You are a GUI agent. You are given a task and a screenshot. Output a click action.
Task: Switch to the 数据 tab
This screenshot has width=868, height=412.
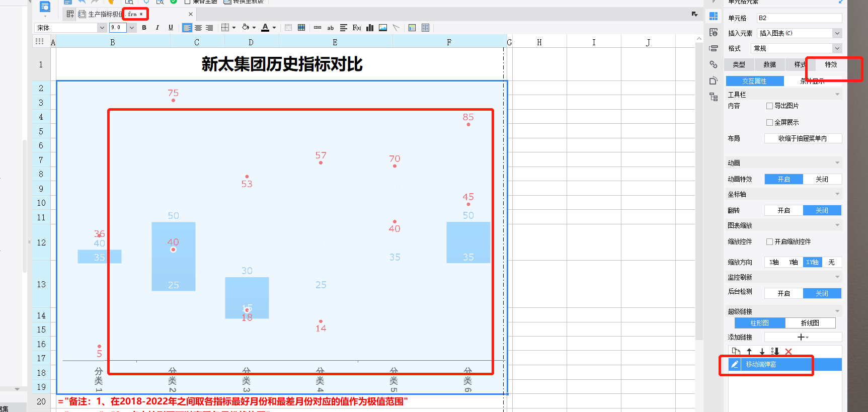[769, 64]
